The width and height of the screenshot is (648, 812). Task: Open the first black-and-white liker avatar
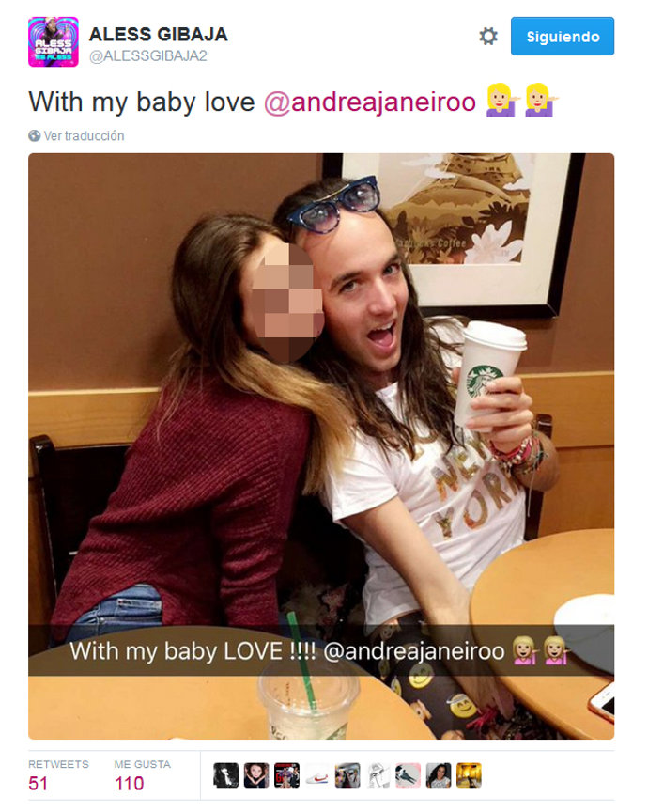click(x=226, y=775)
